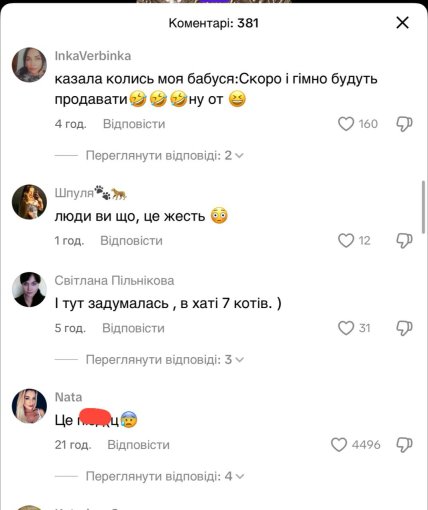The height and width of the screenshot is (510, 428).
Task: Dislike Світлана Пільнікова's comment
Action: [404, 328]
